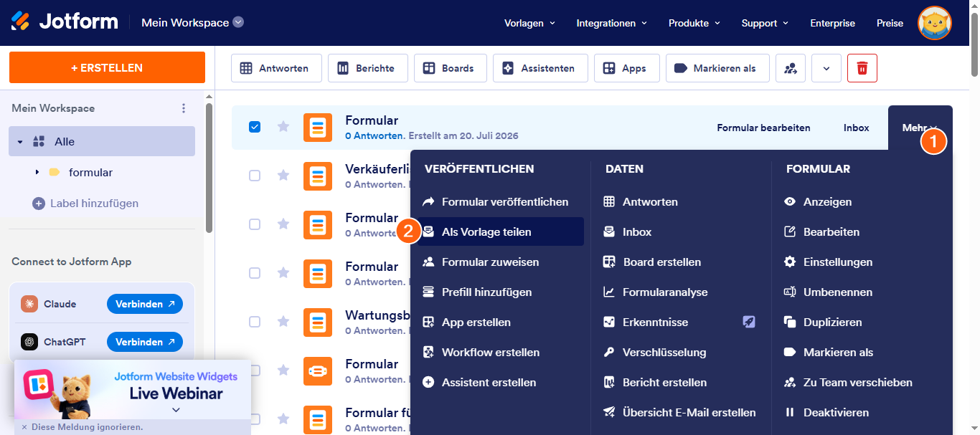Click the form icon of the selected Formular
The height and width of the screenshot is (435, 980).
click(x=318, y=128)
